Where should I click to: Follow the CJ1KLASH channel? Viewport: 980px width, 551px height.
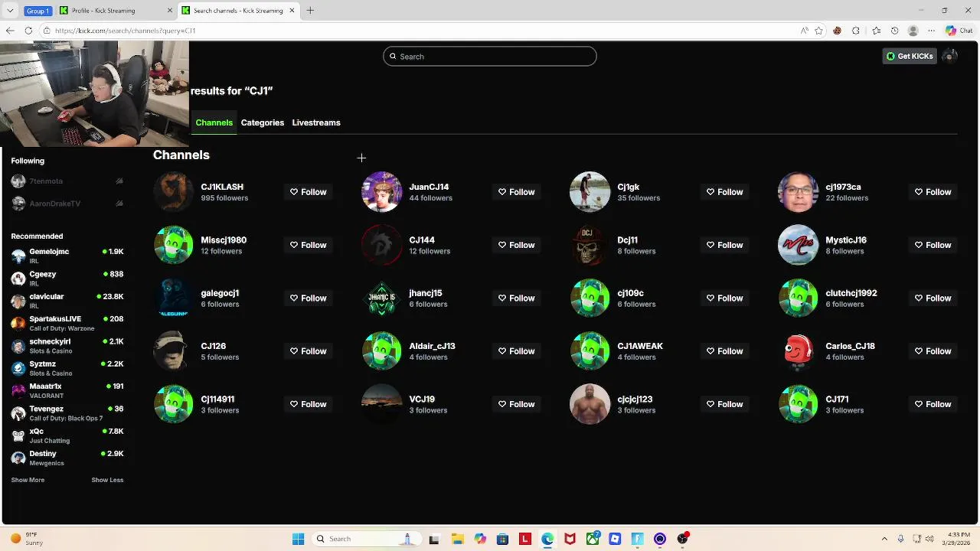308,192
